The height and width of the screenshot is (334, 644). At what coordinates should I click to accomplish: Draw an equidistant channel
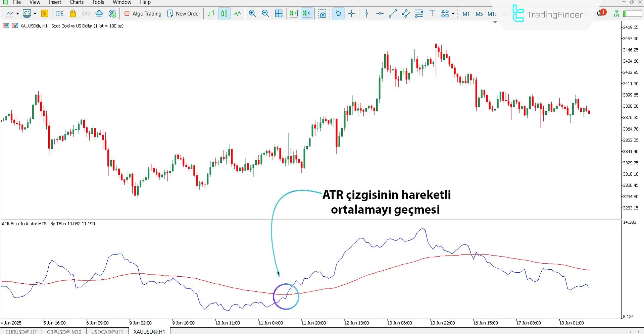[x=406, y=14]
